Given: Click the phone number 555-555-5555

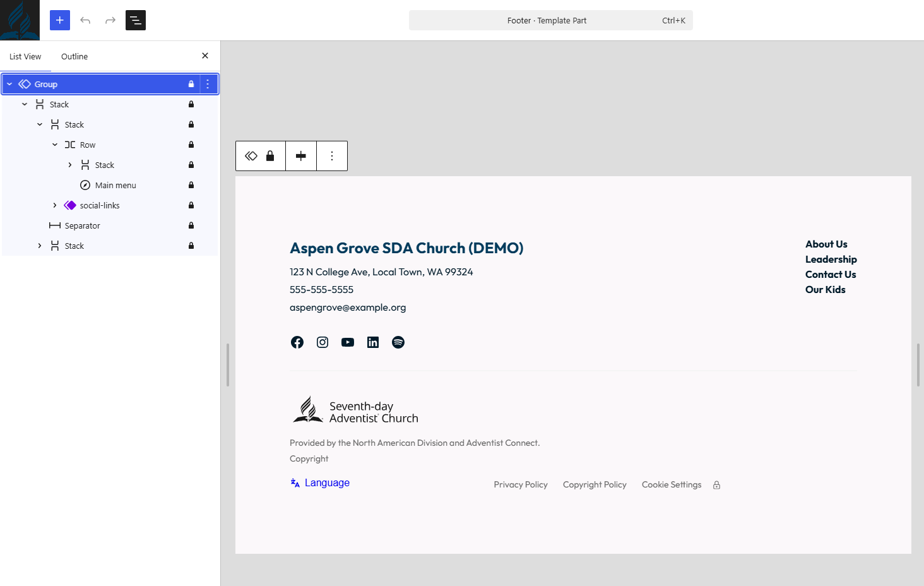Looking at the screenshot, I should 321,290.
